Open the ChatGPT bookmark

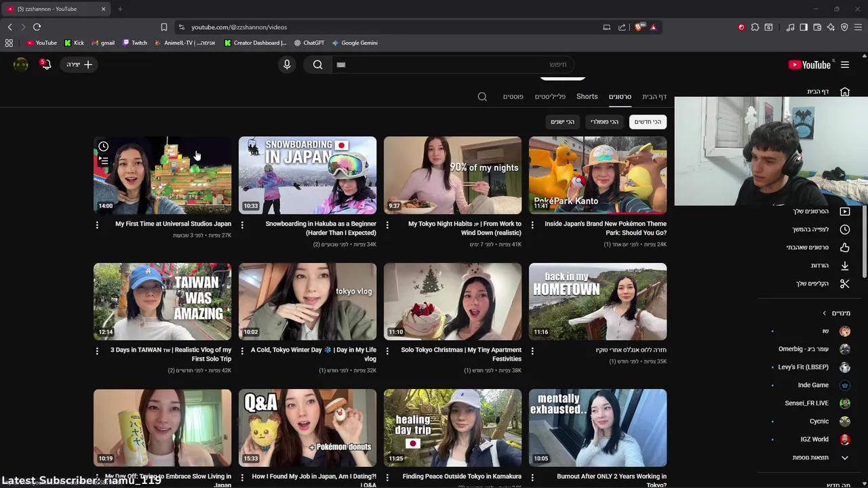click(309, 43)
